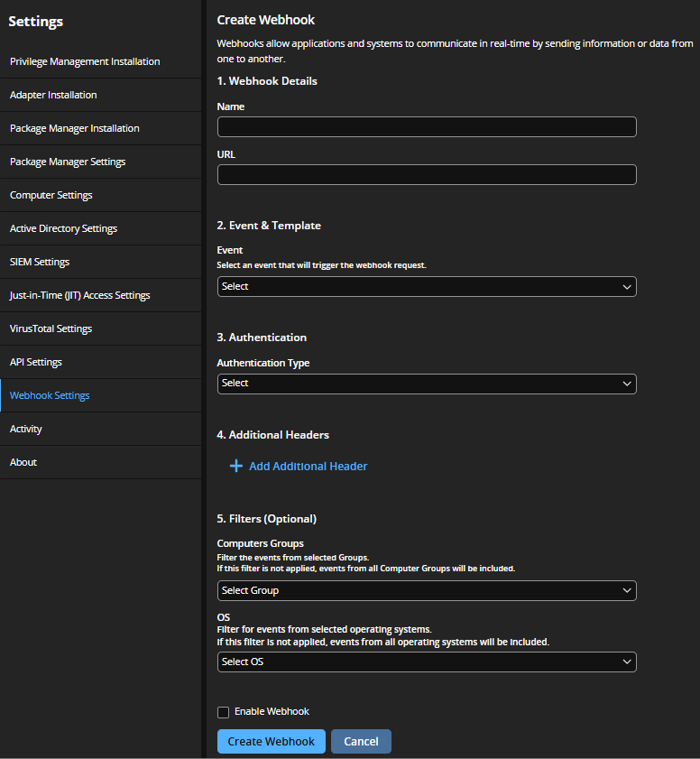Click inside the URL input field

coord(426,174)
